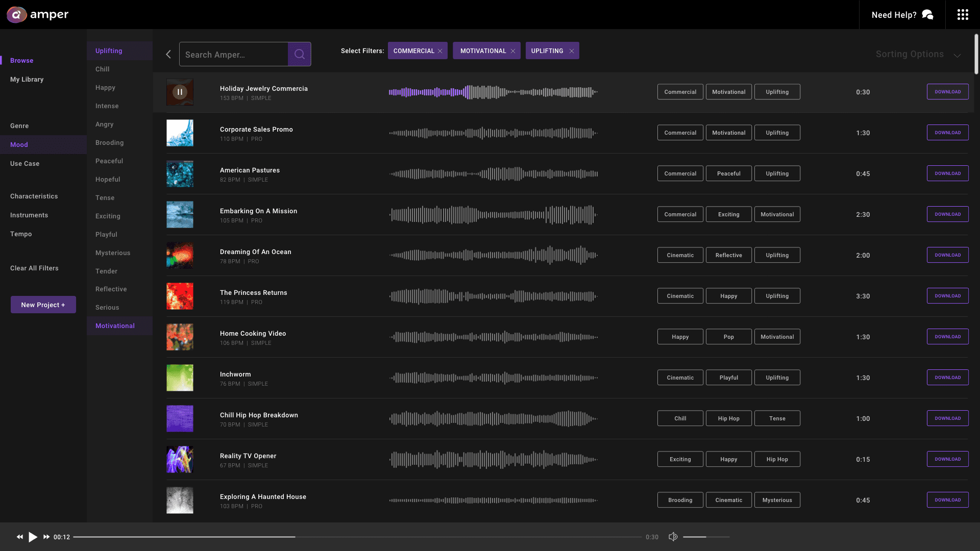Screen dimensions: 980x551
Task: Remove the UPLIFTING filter chip
Action: pyautogui.click(x=572, y=51)
